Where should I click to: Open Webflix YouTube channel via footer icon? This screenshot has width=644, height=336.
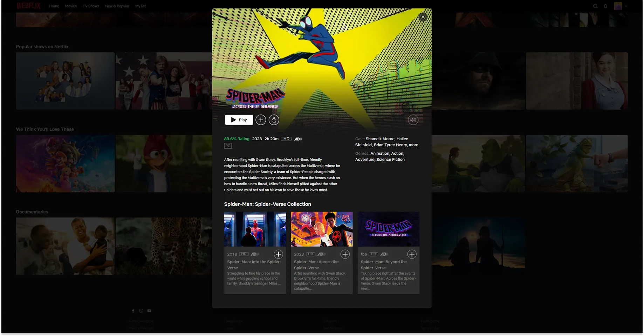149,311
